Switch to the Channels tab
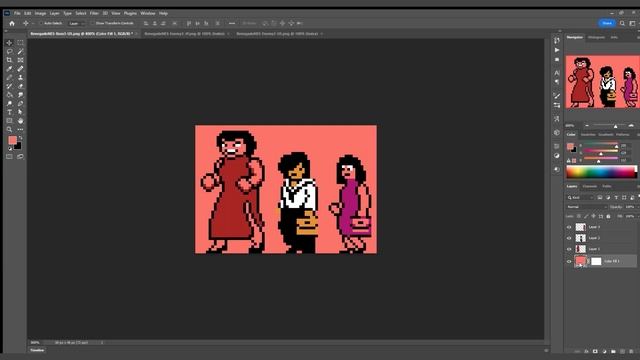 (x=589, y=186)
